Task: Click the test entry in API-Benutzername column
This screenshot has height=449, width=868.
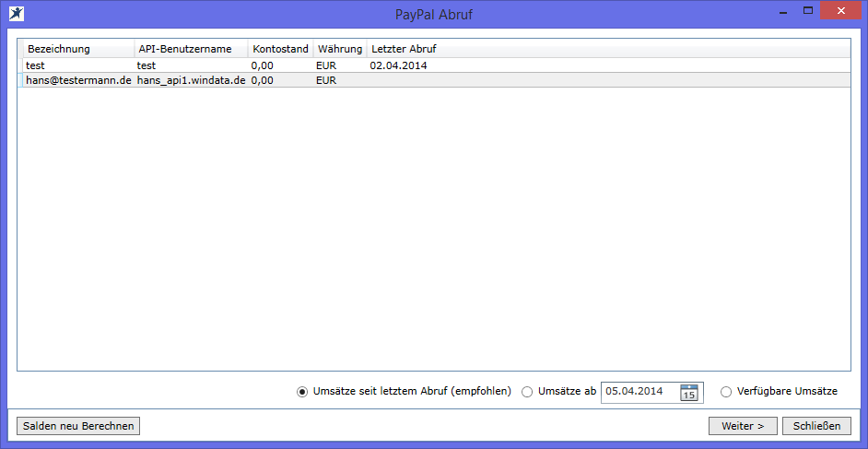Action: pyautogui.click(x=147, y=65)
